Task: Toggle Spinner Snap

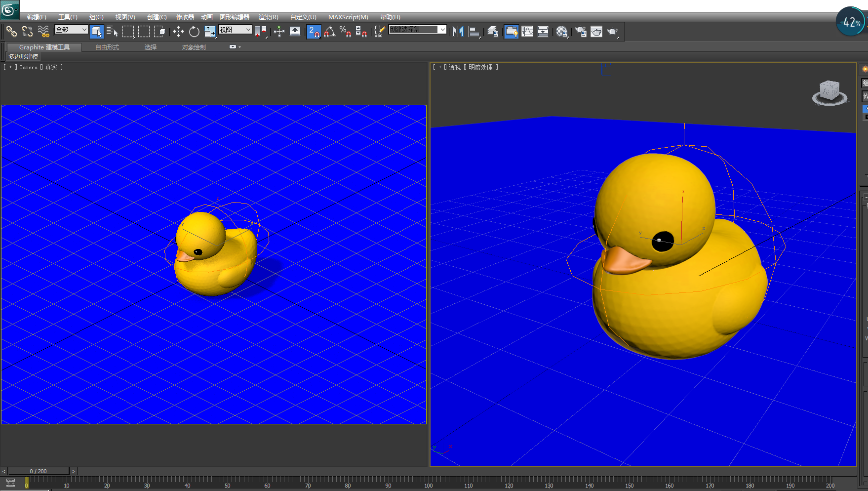Action: pos(361,32)
